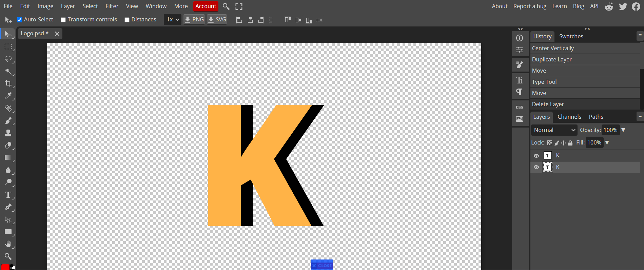The width and height of the screenshot is (644, 270).
Task: Align left edges icon in options bar
Action: [239, 20]
